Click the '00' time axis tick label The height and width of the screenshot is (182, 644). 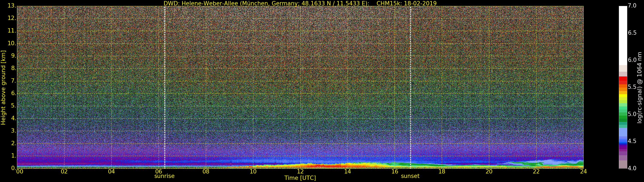pos(19,171)
